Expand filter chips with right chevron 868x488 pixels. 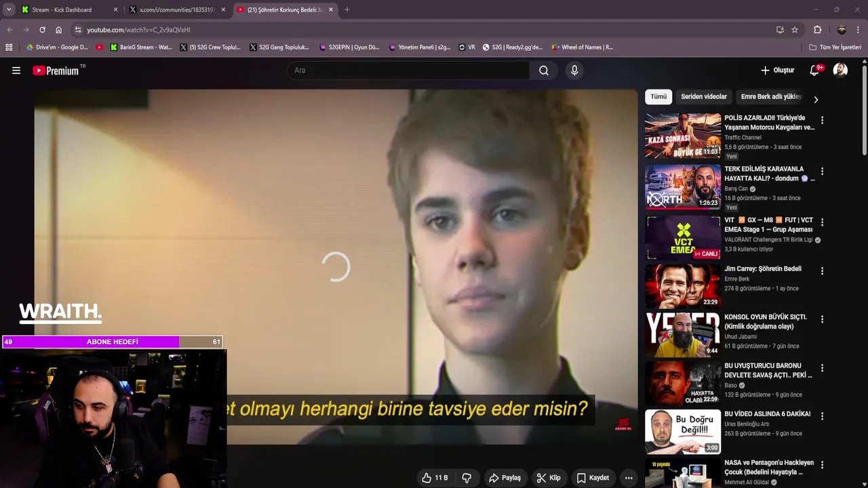(x=816, y=100)
